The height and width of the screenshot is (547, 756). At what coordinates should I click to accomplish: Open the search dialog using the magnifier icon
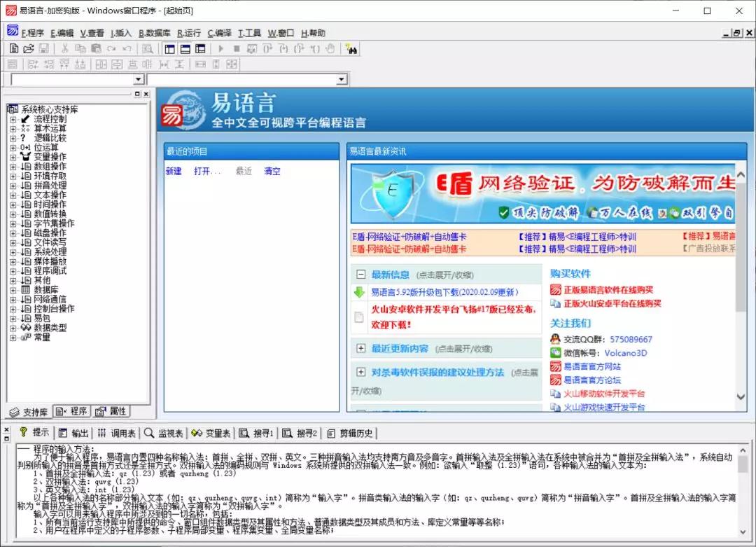point(147,48)
